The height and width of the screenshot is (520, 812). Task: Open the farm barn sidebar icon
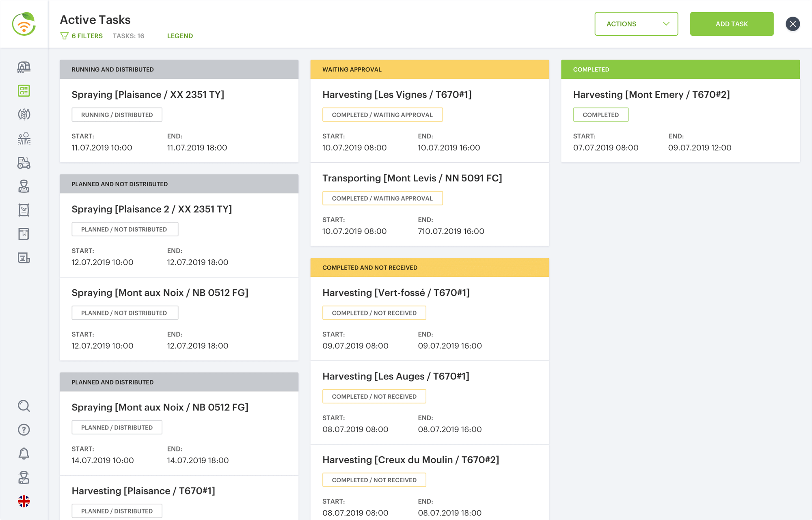pos(24,67)
